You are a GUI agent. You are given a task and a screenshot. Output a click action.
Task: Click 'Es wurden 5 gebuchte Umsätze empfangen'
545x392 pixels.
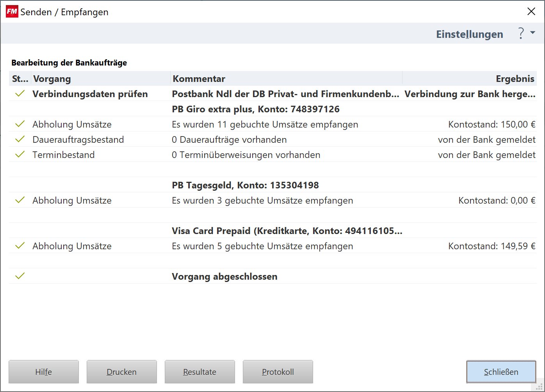tap(262, 246)
